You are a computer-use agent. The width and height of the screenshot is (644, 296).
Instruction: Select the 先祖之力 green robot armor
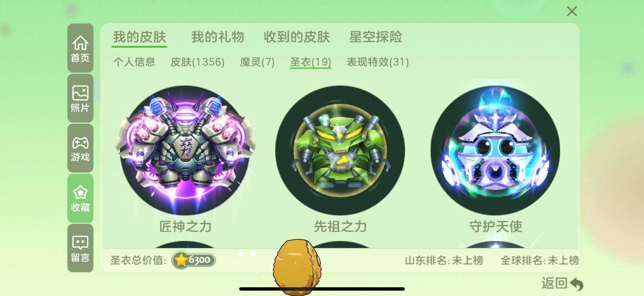(340, 150)
